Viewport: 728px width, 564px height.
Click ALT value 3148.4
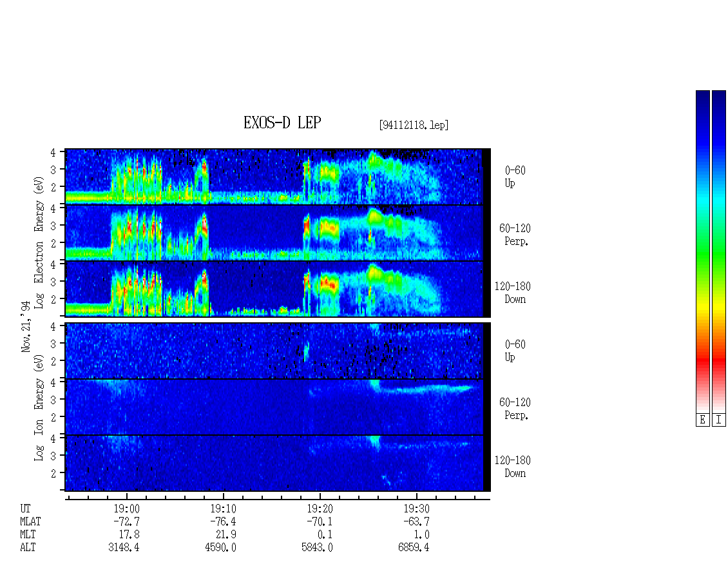(x=124, y=548)
